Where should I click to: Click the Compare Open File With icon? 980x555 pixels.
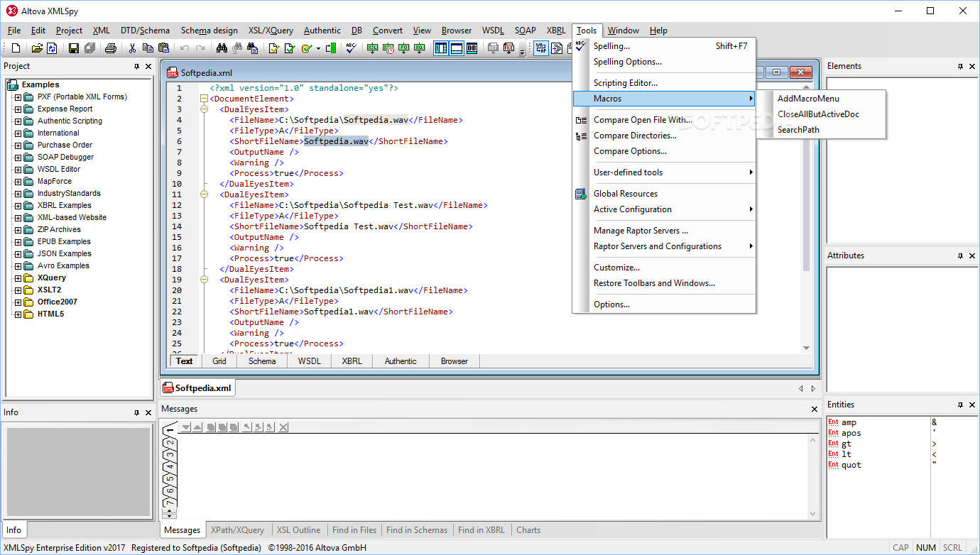pyautogui.click(x=582, y=120)
